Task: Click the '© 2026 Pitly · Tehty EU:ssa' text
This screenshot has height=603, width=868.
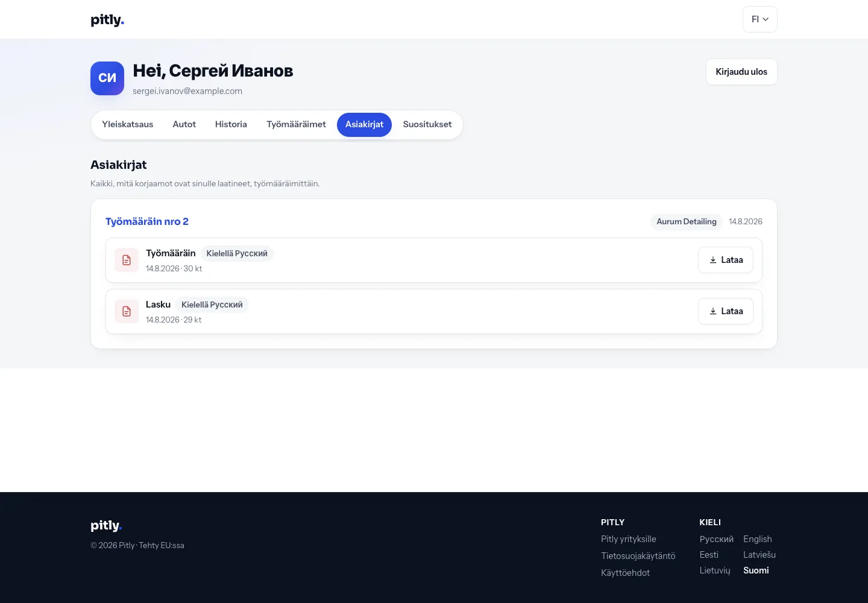Action: pyautogui.click(x=137, y=546)
